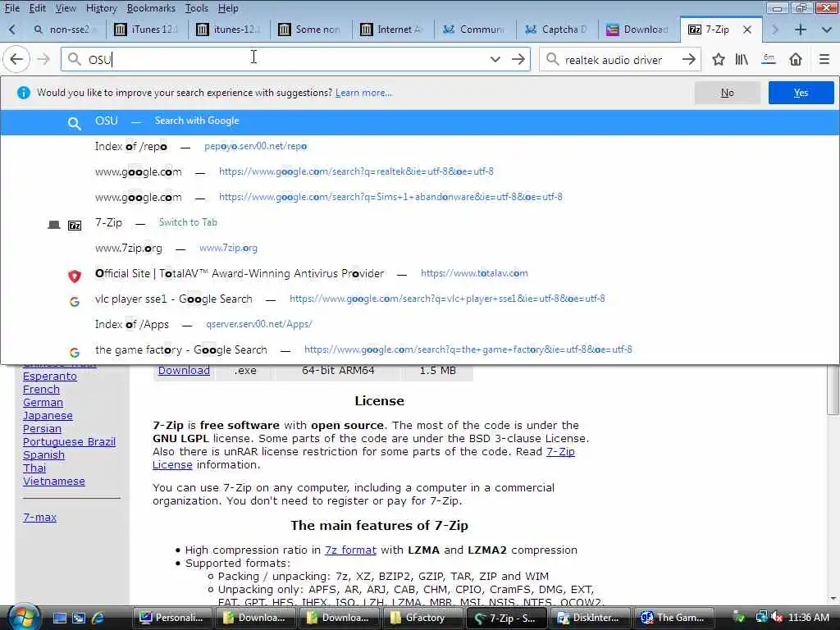The width and height of the screenshot is (840, 630).
Task: Open the Windows Start orb
Action: 23,617
